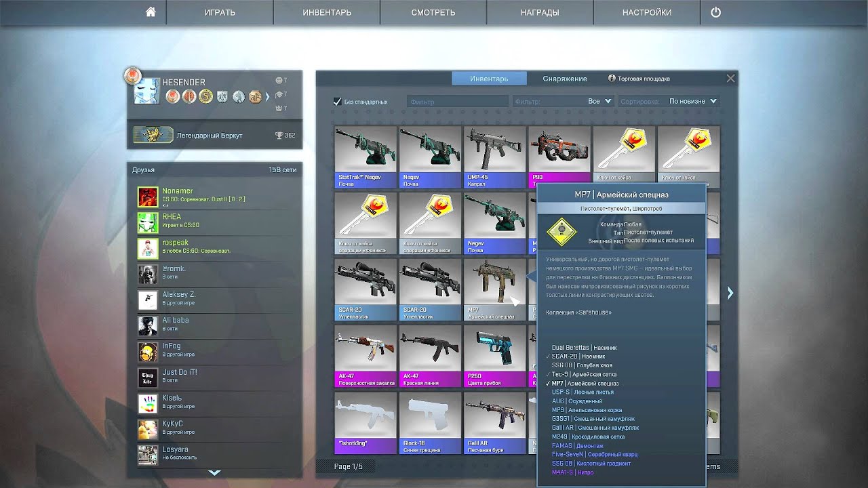Click USP-S | Лесные листья entry

pyautogui.click(x=583, y=392)
